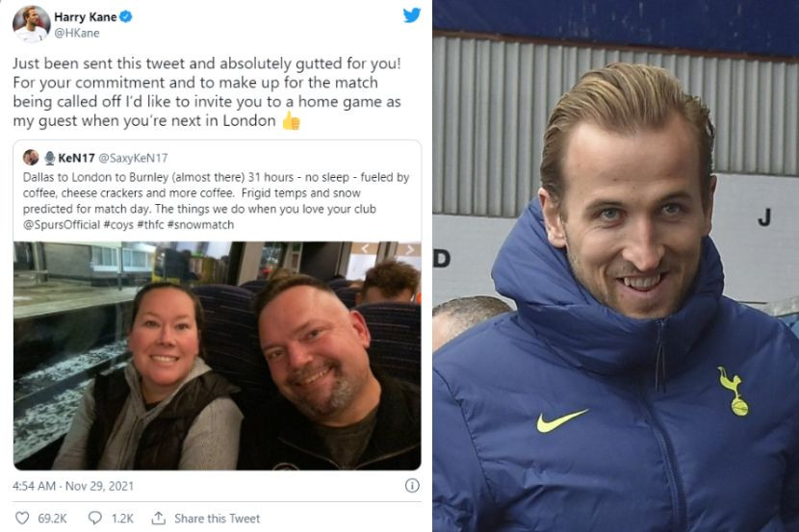Click the thumbs up emoji
799x532 pixels.
292,120
